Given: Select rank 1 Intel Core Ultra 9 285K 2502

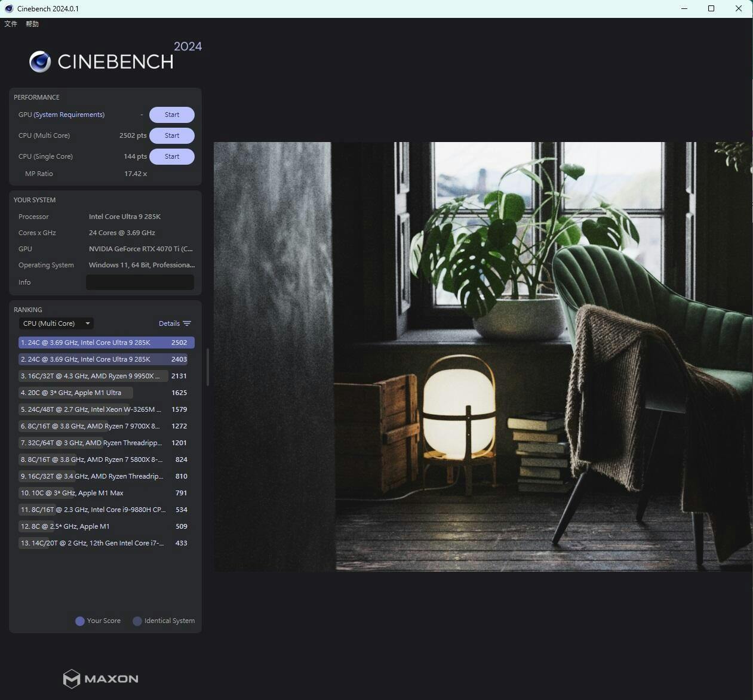Looking at the screenshot, I should (106, 343).
